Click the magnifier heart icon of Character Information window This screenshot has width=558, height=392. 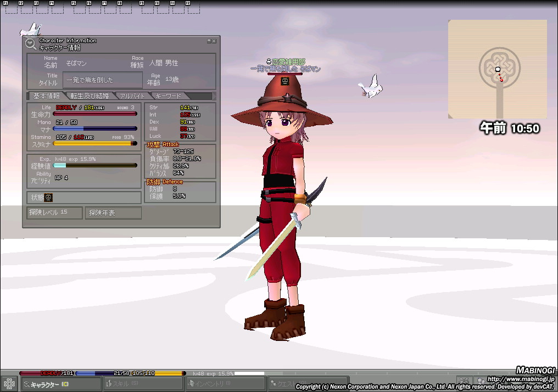31,44
